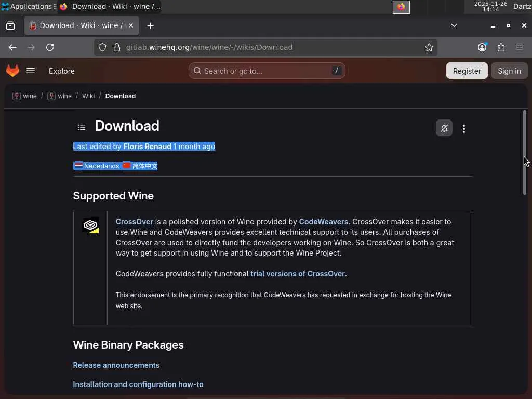
Task: Click the page vertical scrollbar
Action: 525,153
